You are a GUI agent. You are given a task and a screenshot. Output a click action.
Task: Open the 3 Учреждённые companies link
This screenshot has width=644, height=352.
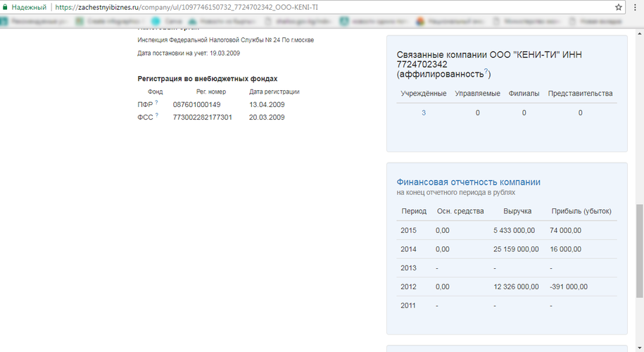[424, 113]
